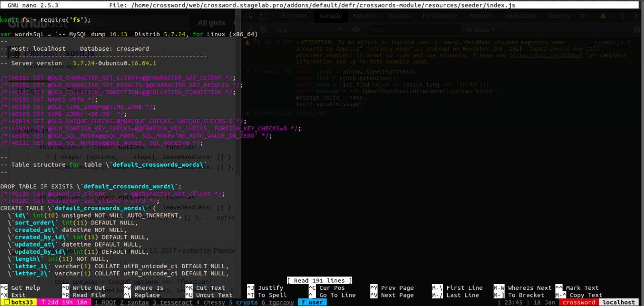Image resolution: width=644 pixels, height=306 pixels.
Task: Click the GitHub Gist logo behind terminal
Action: (37, 23)
